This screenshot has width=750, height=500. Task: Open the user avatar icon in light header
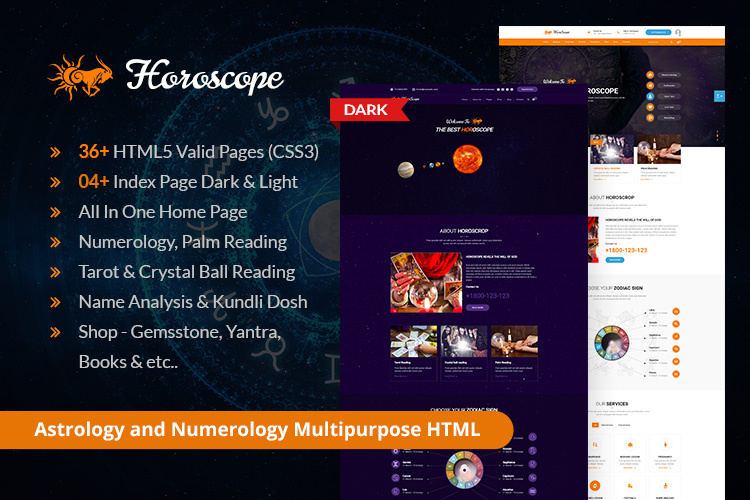pos(677,32)
